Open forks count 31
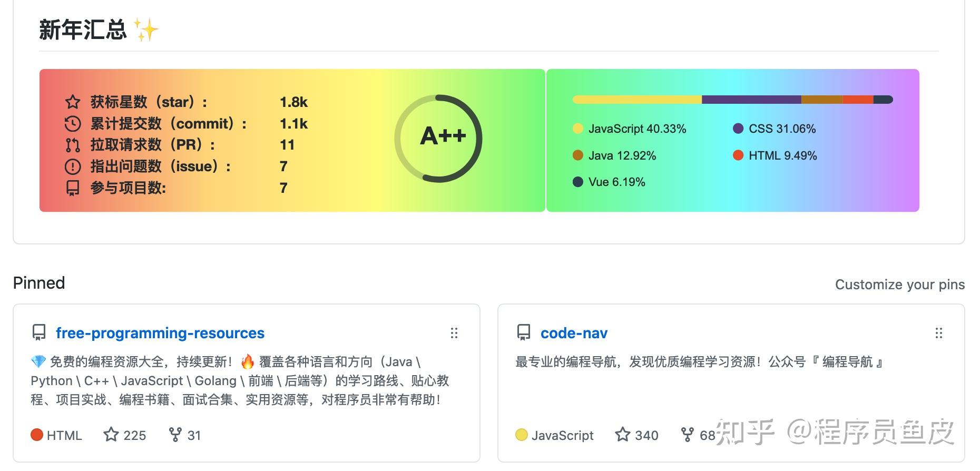 pos(194,435)
